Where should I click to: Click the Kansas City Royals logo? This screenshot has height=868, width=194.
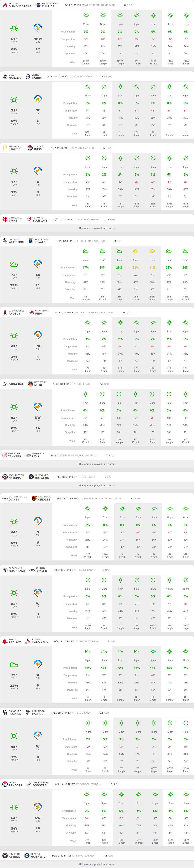31,241
